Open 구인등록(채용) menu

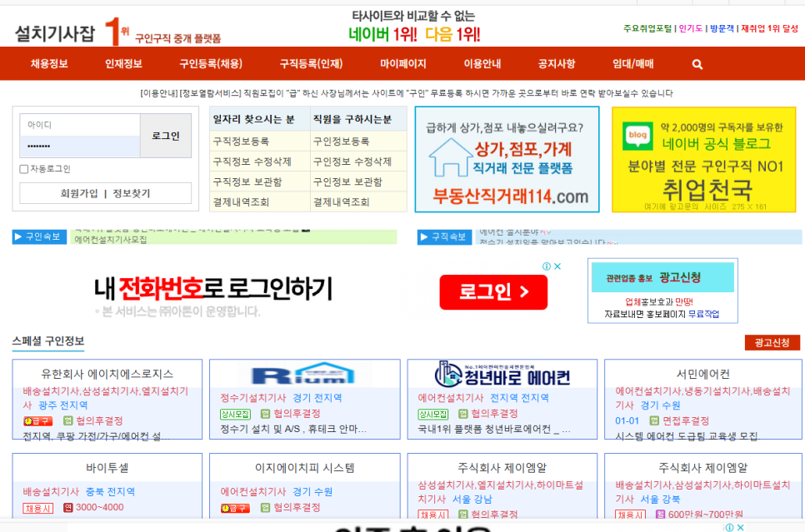[211, 63]
